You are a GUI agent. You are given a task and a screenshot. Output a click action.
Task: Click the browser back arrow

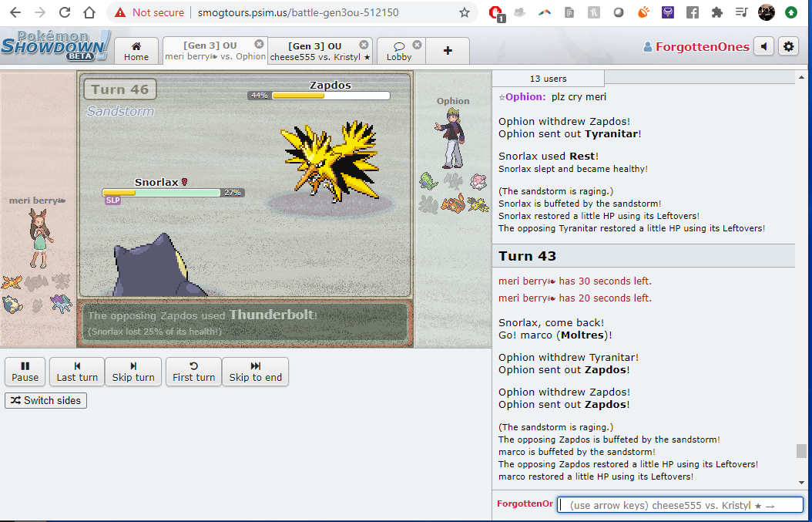[15, 12]
